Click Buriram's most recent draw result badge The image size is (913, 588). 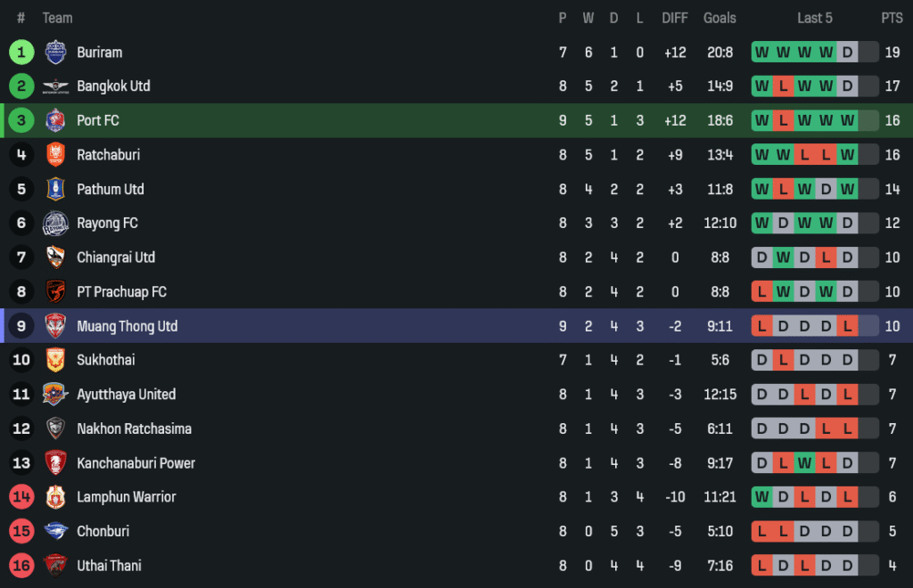[847, 53]
